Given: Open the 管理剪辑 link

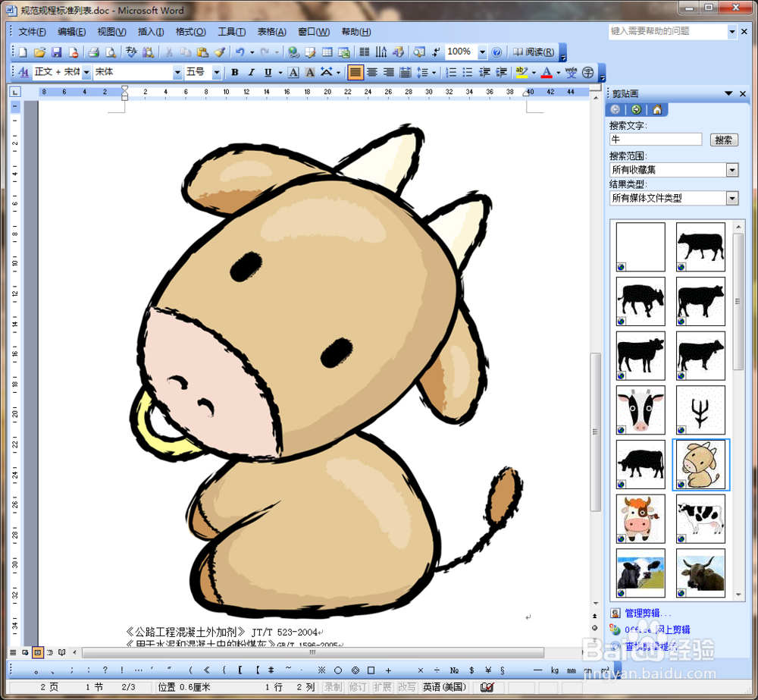Looking at the screenshot, I should tap(647, 613).
